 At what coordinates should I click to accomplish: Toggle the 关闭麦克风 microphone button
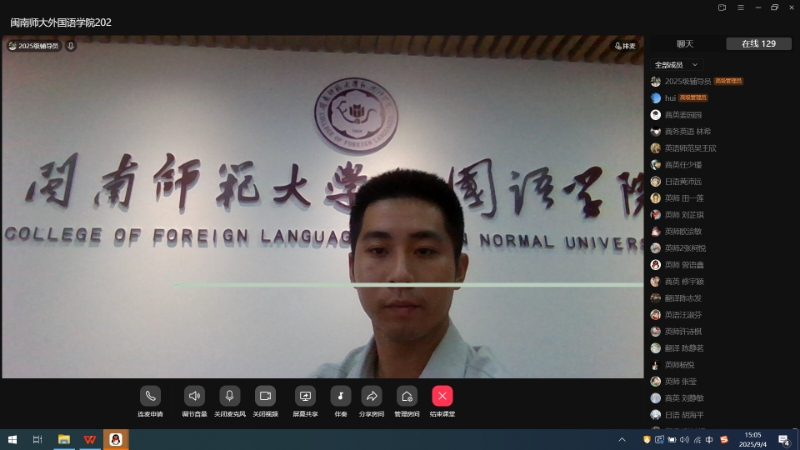(x=230, y=396)
